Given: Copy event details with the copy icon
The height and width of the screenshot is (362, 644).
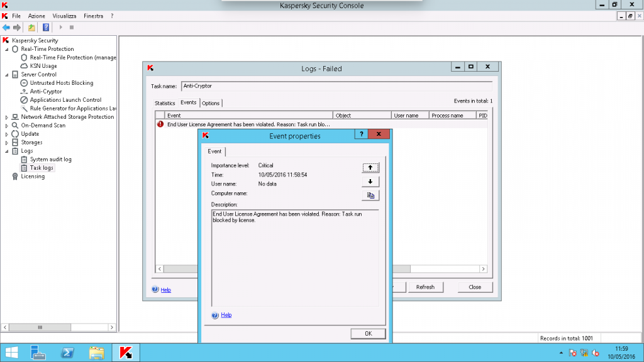Looking at the screenshot, I should click(370, 195).
